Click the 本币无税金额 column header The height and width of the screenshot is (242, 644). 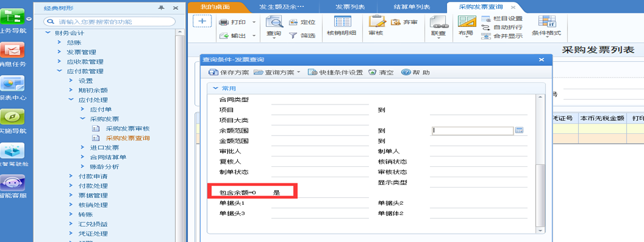[x=602, y=118]
